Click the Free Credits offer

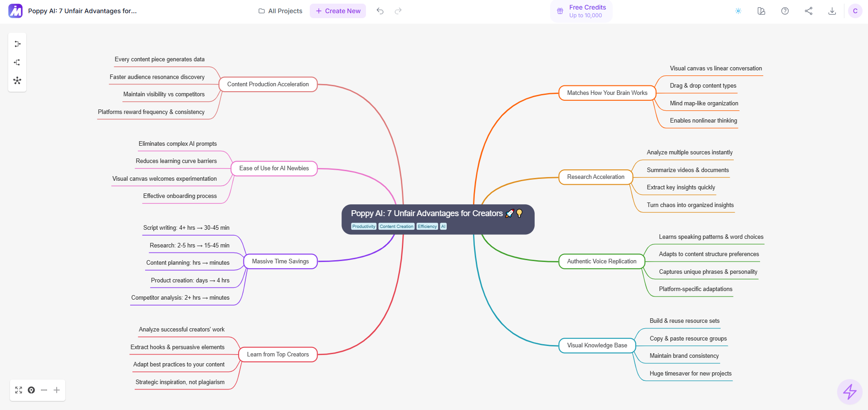[x=581, y=11]
